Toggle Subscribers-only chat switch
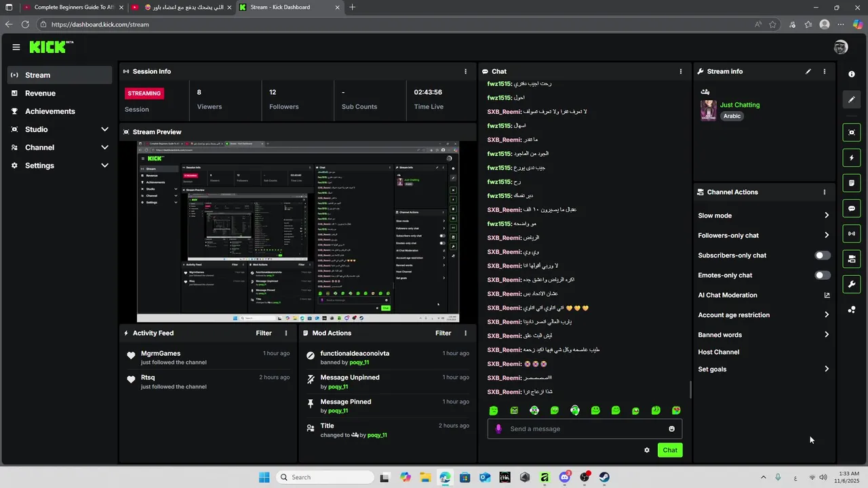 click(822, 256)
